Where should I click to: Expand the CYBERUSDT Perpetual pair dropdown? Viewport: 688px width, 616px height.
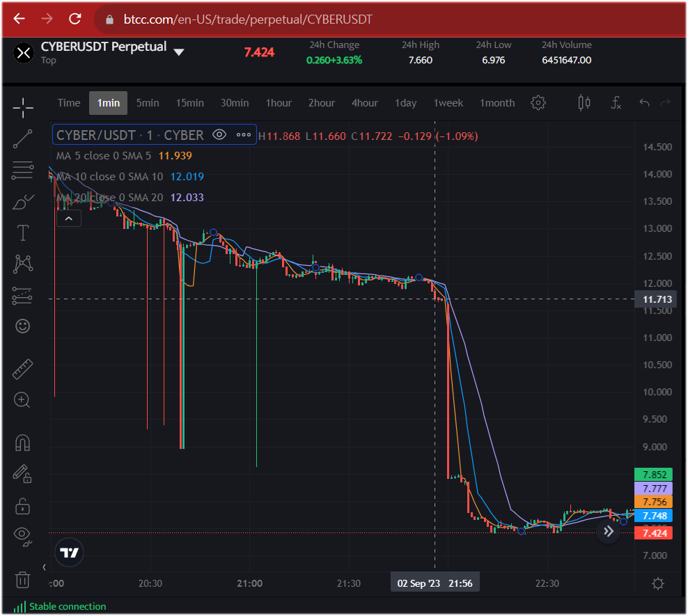click(179, 52)
